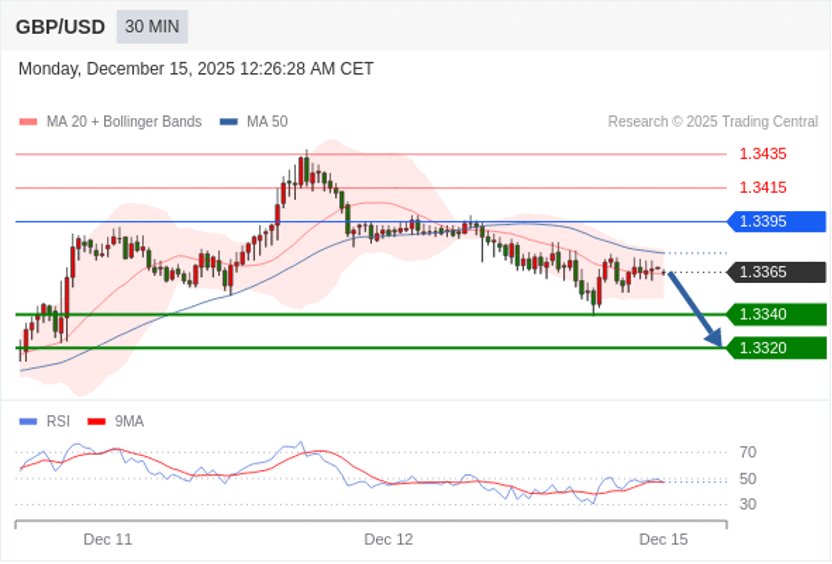Click the green 1.3320 target price tag
Viewport: 832px width, 564px height.
pos(777,348)
